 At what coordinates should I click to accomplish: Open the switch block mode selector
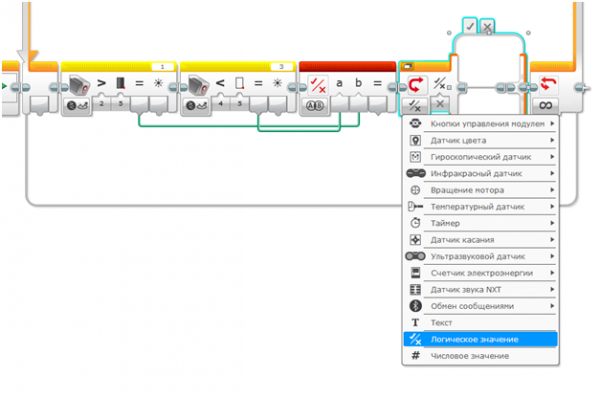(414, 105)
